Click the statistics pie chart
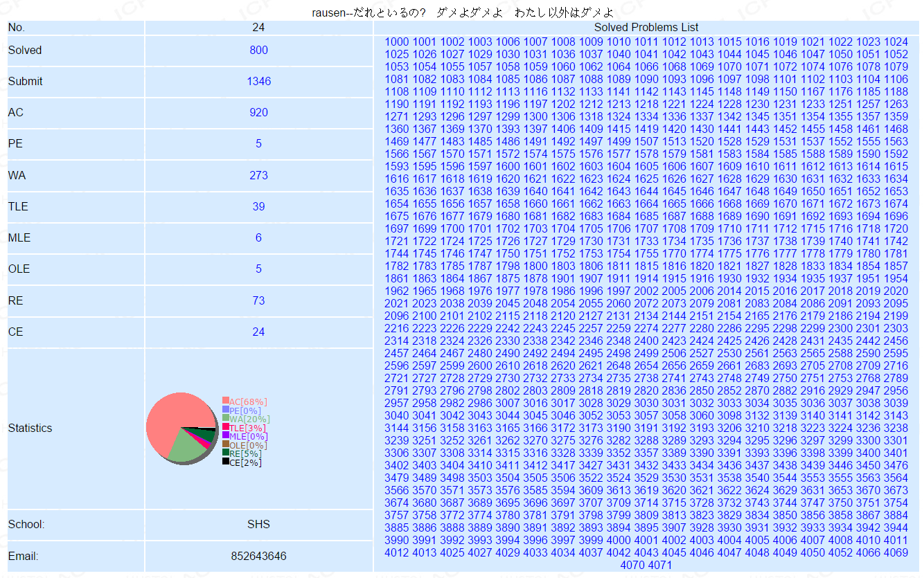Viewport: 924px width, 578px height. [x=181, y=428]
